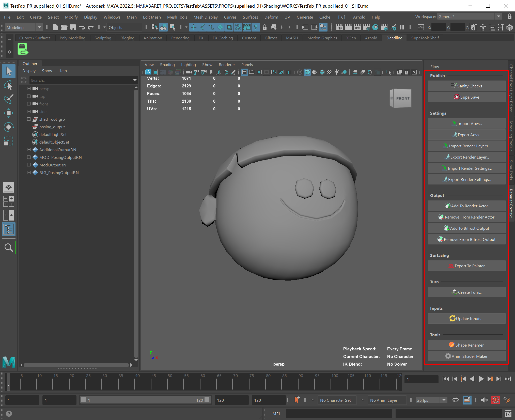
Task: Choose the Scale tool in toolbox
Action: pos(9,141)
